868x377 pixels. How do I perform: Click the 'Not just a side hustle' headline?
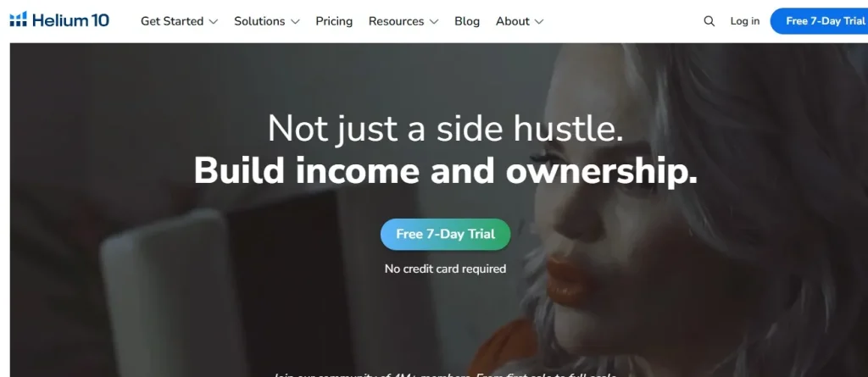tap(445, 129)
